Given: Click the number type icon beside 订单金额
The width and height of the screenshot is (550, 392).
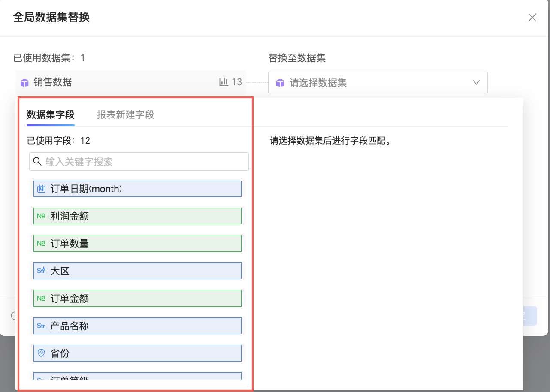Looking at the screenshot, I should (x=41, y=298).
